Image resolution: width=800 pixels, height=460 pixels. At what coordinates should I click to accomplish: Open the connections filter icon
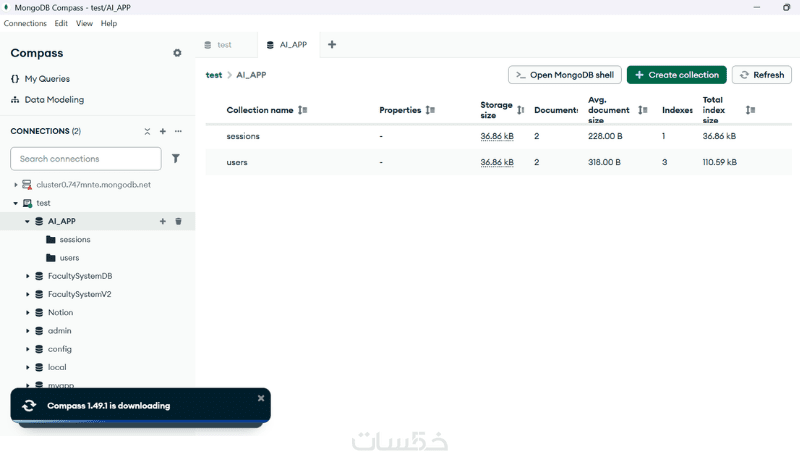[176, 159]
